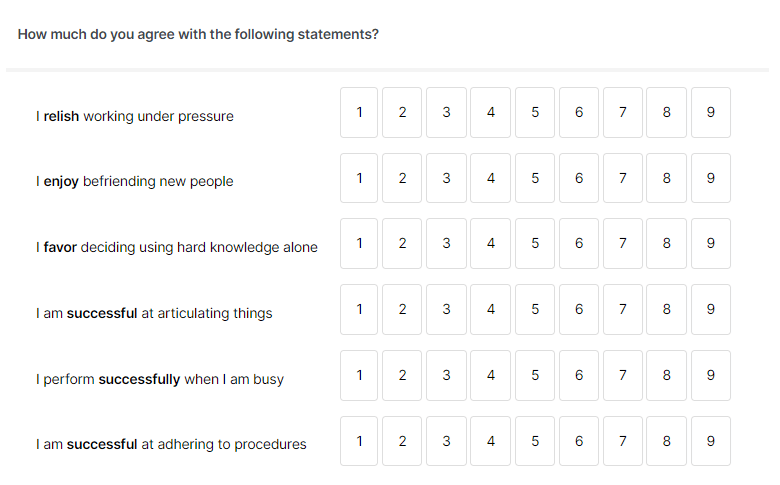Screen dimensions: 780x485
Task: Rate 'adhering to procedures' as 9
Action: 711,441
